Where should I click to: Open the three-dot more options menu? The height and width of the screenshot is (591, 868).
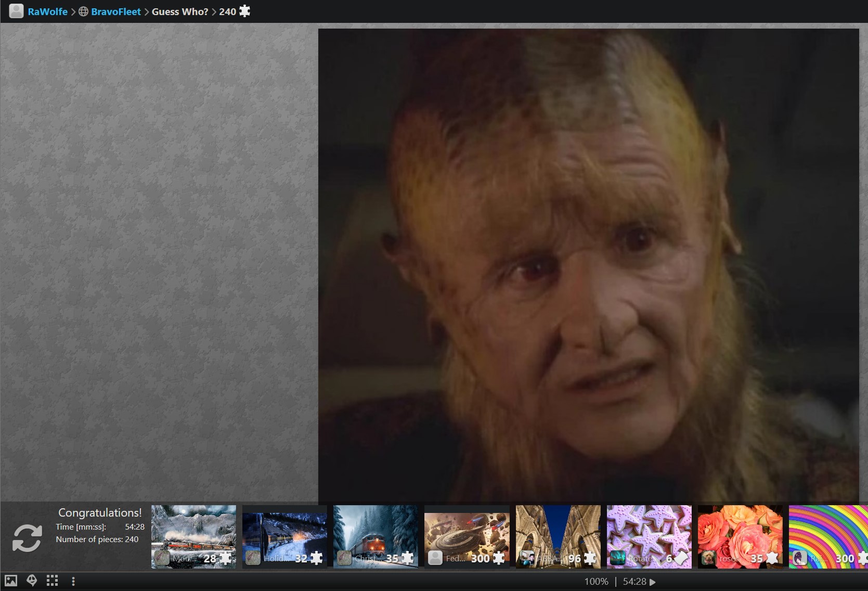[x=73, y=581]
